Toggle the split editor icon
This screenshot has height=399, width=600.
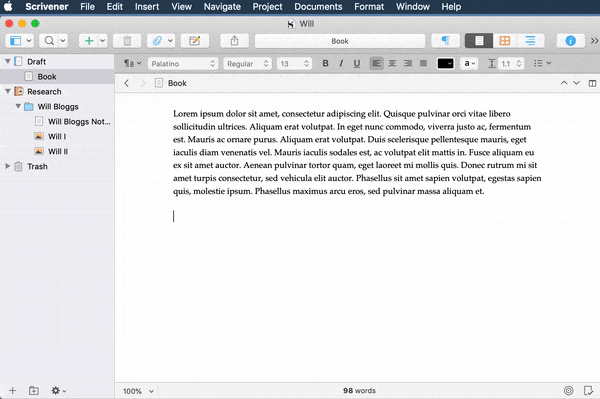592,83
